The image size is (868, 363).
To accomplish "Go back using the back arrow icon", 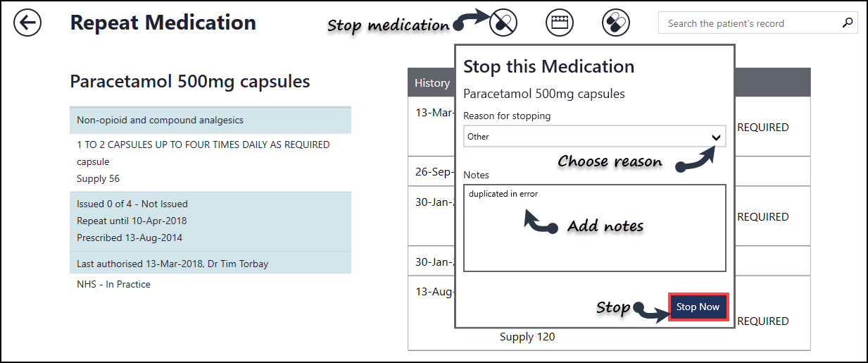I will [x=27, y=23].
